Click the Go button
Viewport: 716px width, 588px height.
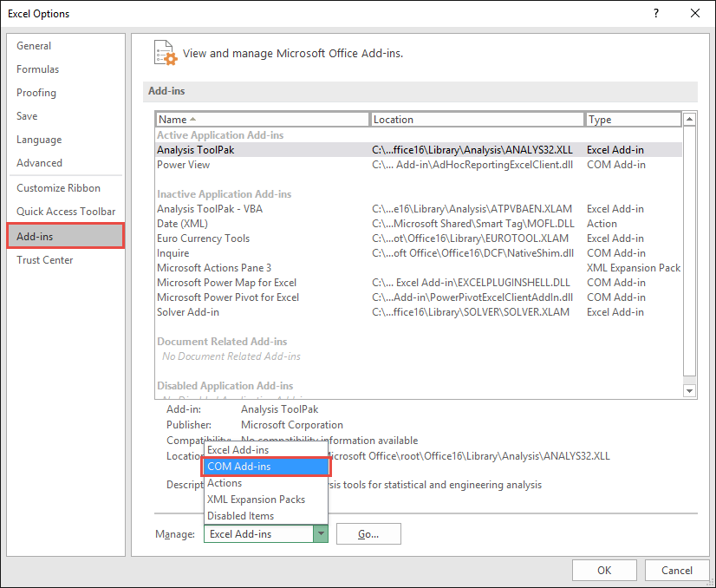coord(368,533)
